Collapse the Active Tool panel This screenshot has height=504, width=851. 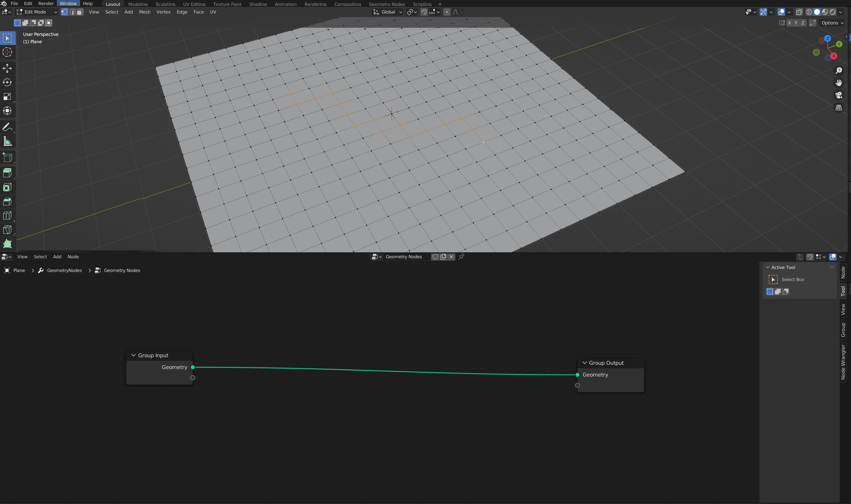(x=768, y=267)
